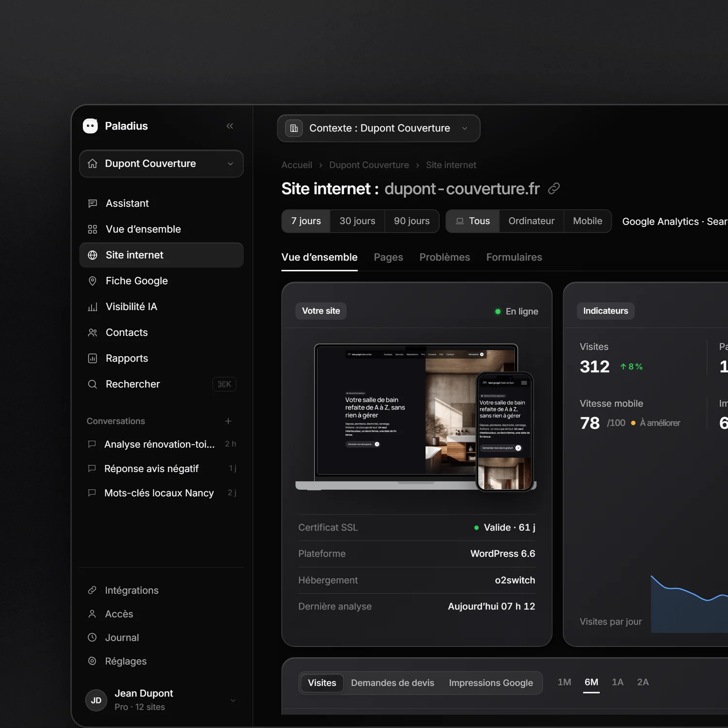Open Intégrations settings link

pos(162,590)
